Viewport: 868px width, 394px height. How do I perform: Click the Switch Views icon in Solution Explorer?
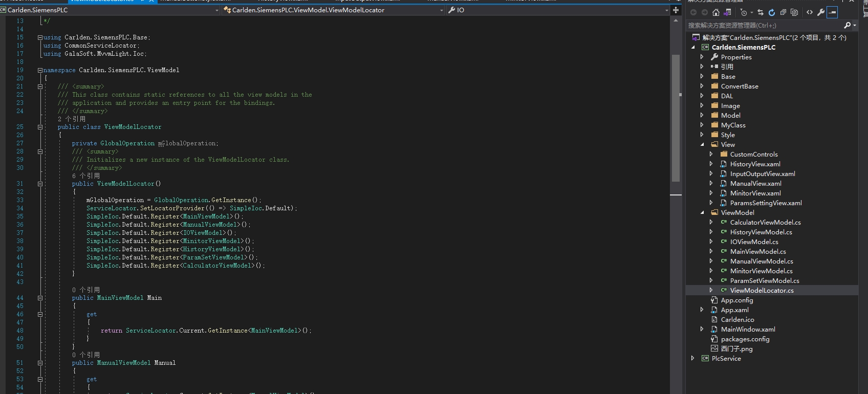[x=727, y=12]
